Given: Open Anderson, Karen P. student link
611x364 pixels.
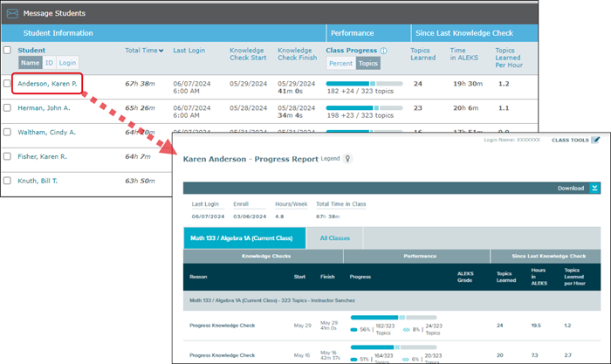Looking at the screenshot, I should [x=48, y=84].
